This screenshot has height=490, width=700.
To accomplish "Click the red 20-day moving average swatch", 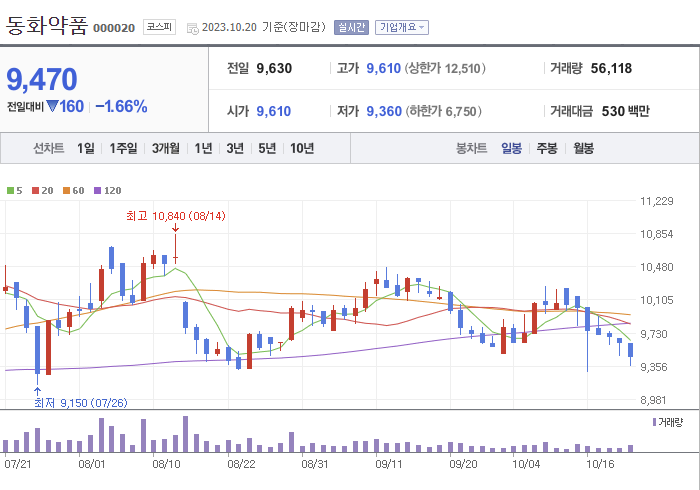I will [36, 191].
